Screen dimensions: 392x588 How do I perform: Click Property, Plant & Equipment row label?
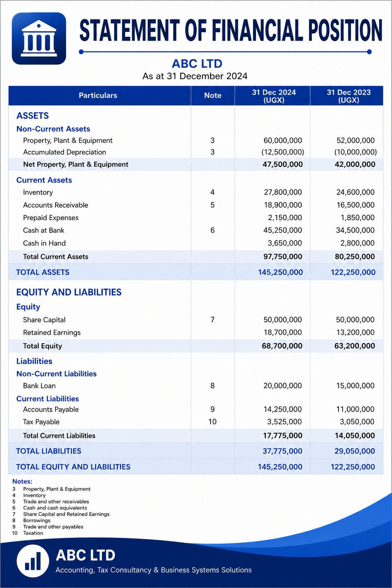click(x=68, y=140)
